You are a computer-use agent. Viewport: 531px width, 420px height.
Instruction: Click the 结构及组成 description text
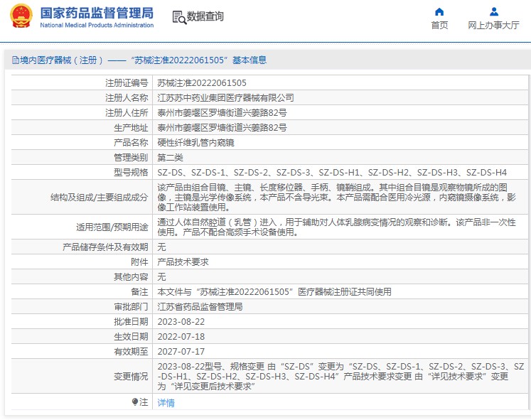[337, 197]
